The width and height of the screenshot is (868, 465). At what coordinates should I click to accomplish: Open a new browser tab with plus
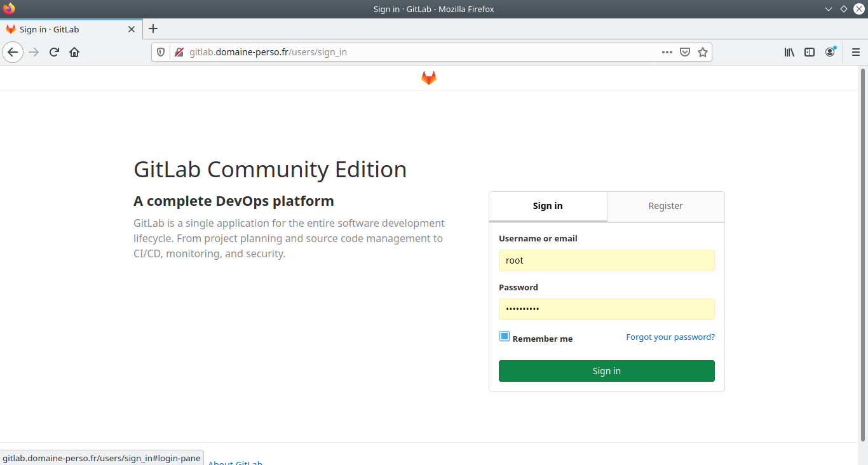coord(153,29)
